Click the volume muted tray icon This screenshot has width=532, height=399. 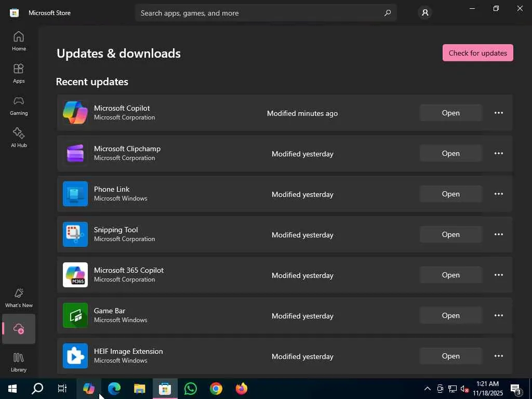pos(464,389)
